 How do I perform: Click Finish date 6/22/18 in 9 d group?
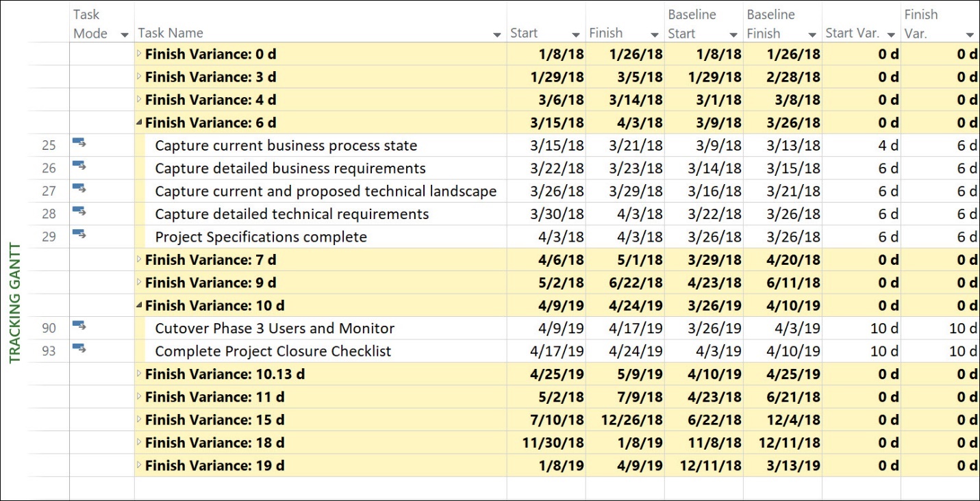tap(636, 283)
